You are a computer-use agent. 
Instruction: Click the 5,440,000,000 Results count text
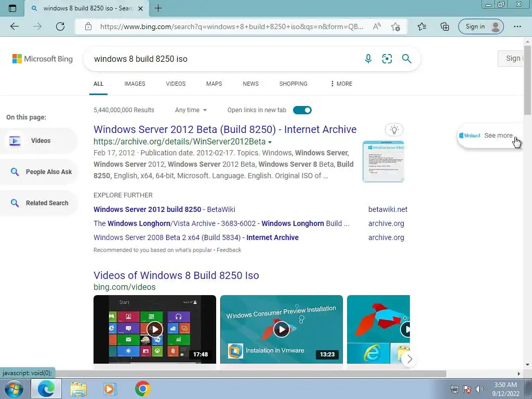124,110
